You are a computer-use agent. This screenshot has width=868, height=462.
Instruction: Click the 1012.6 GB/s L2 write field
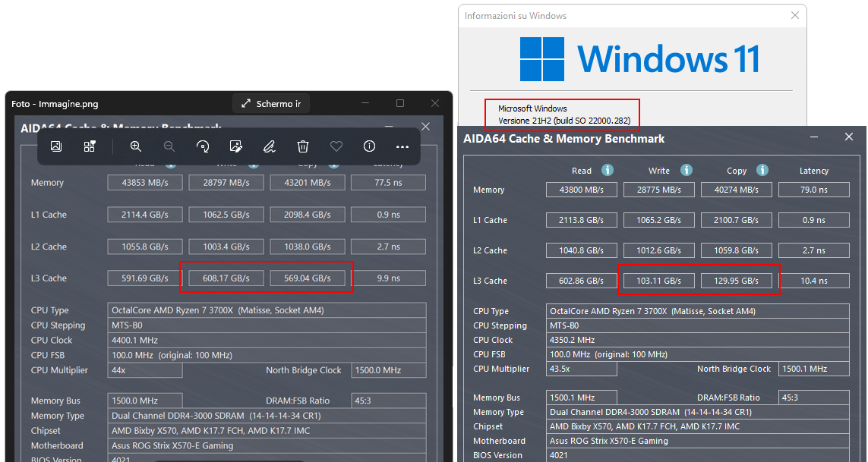click(x=658, y=250)
